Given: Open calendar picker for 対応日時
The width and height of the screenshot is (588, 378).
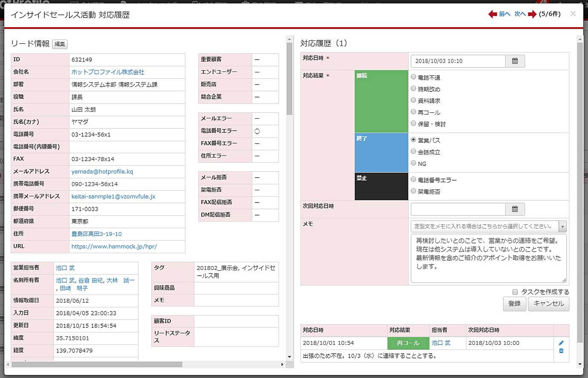Looking at the screenshot, I should [x=515, y=61].
